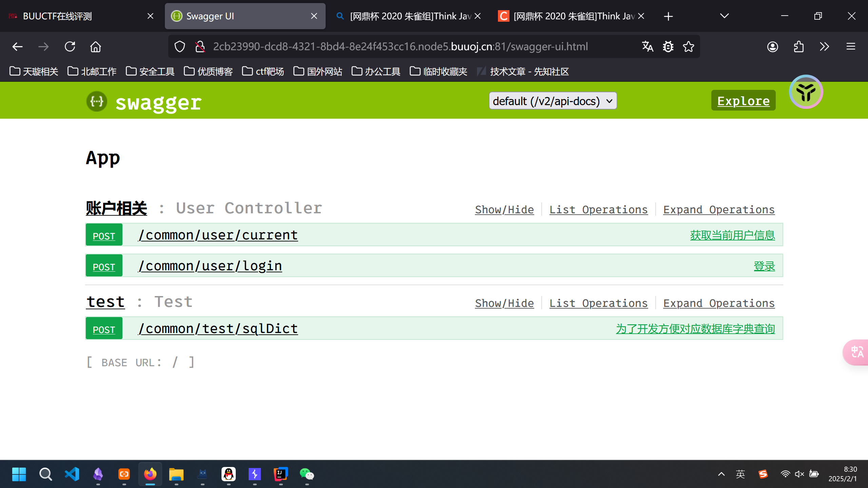The image size is (868, 488).
Task: Open the extensions puzzle piece icon
Action: 798,46
